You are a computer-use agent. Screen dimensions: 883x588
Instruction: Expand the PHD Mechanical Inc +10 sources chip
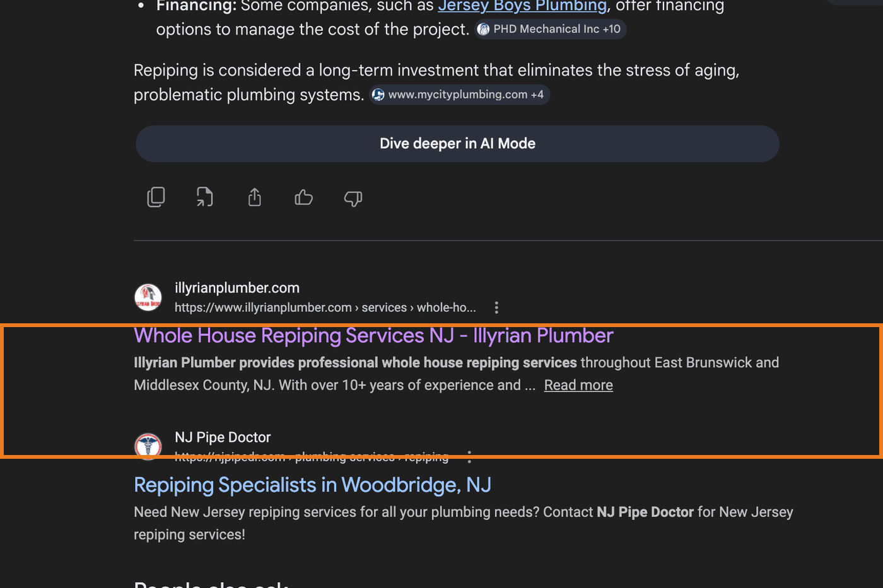(549, 29)
